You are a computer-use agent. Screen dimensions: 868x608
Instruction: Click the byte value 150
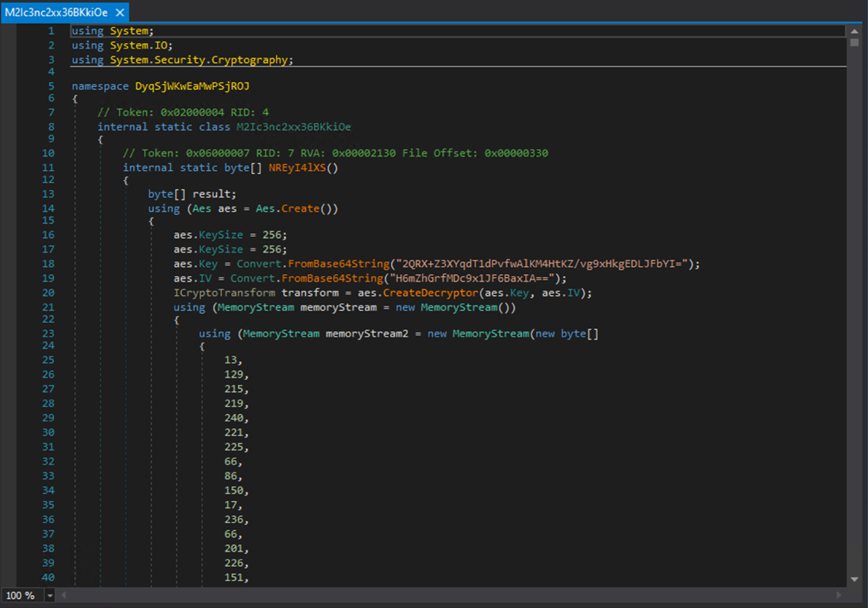tap(233, 490)
